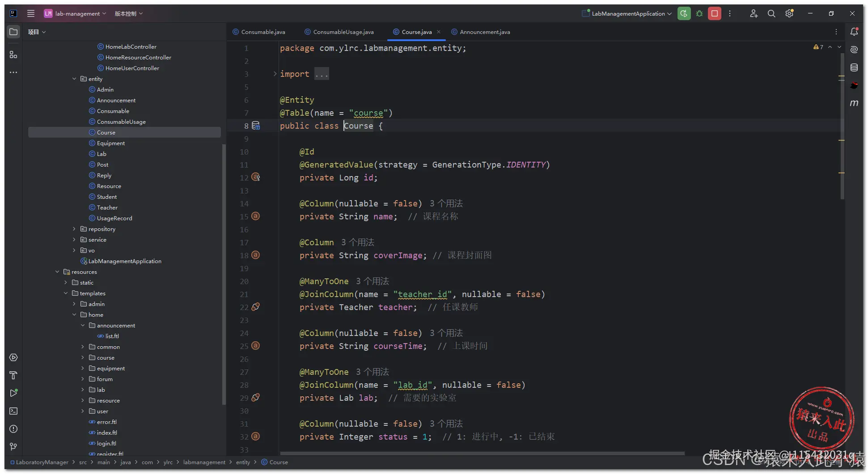The height and width of the screenshot is (474, 868).
Task: Open the Terminal tool window icon
Action: point(13,411)
